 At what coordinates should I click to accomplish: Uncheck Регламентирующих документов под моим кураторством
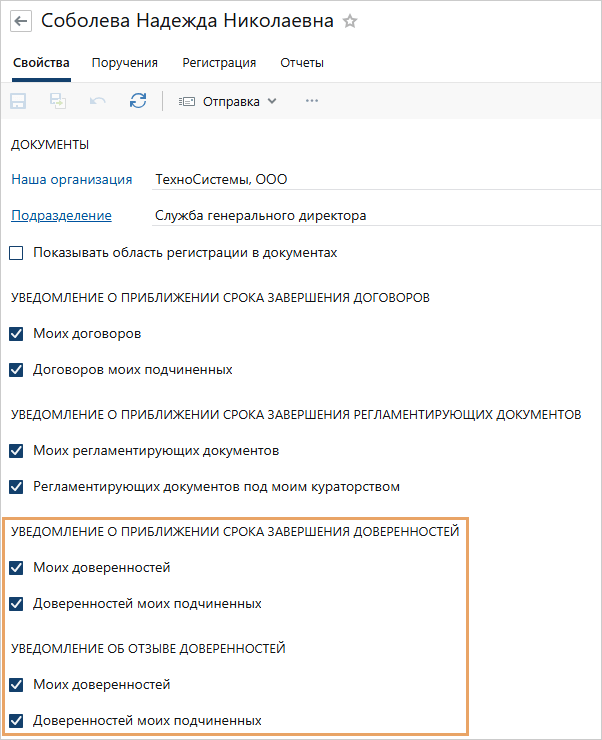click(x=16, y=487)
